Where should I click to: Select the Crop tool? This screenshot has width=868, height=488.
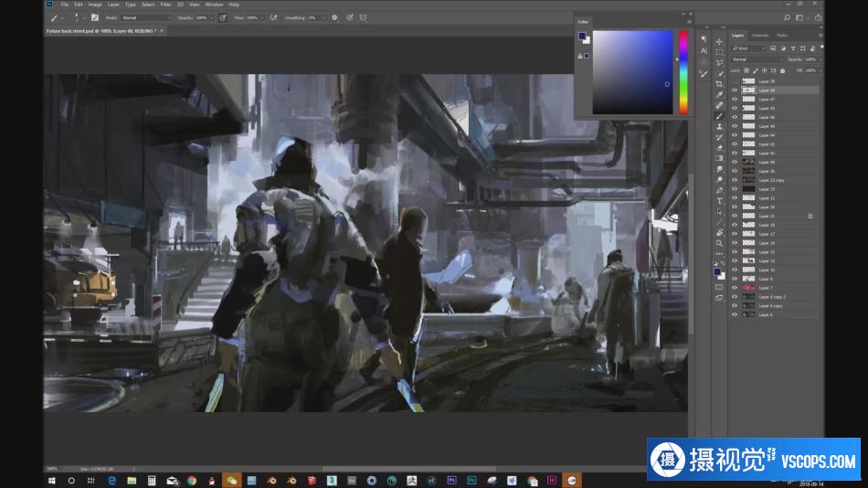point(719,84)
